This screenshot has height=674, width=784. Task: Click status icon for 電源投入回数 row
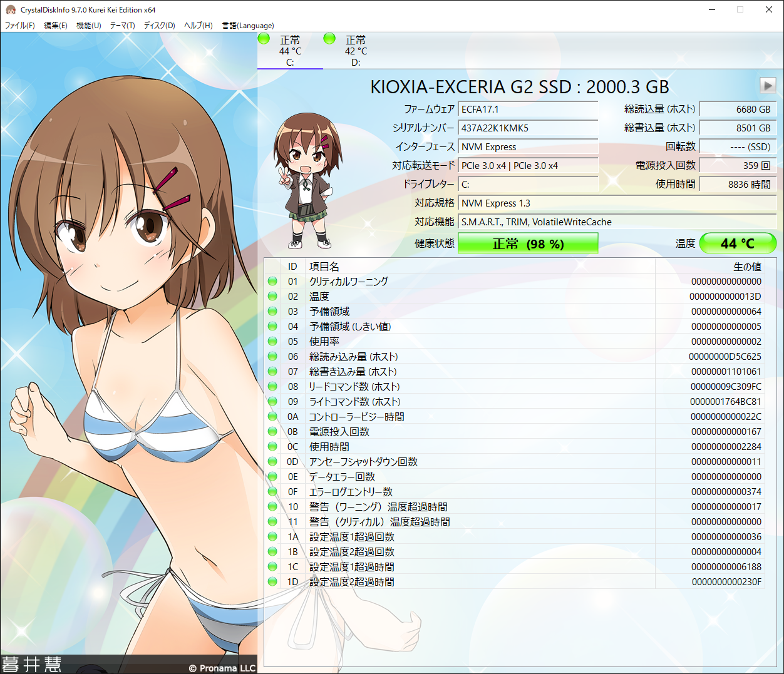pos(272,431)
